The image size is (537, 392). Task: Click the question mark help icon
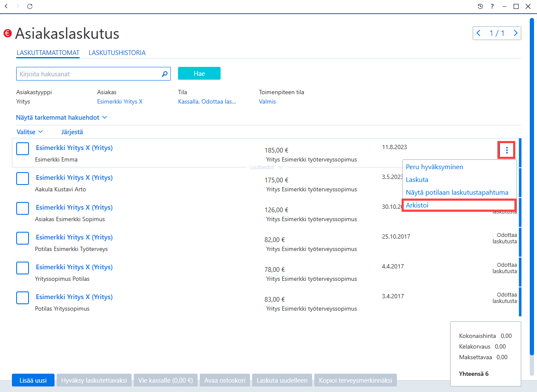492,6
